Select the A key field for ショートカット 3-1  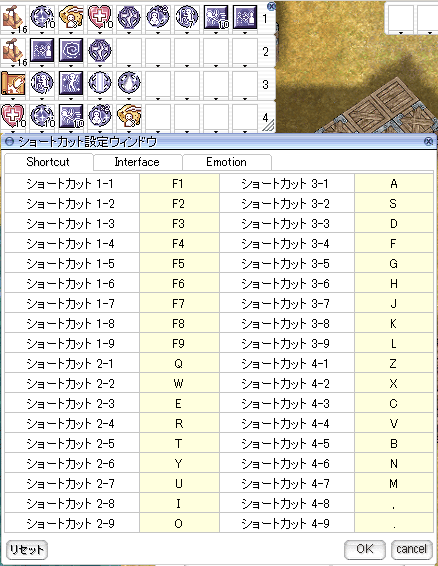pos(394,184)
